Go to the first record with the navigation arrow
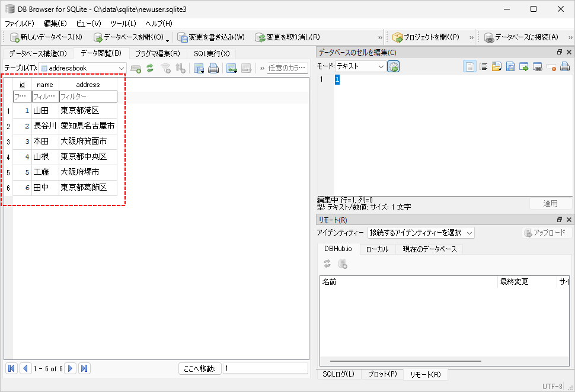575x392 pixels. [11, 368]
